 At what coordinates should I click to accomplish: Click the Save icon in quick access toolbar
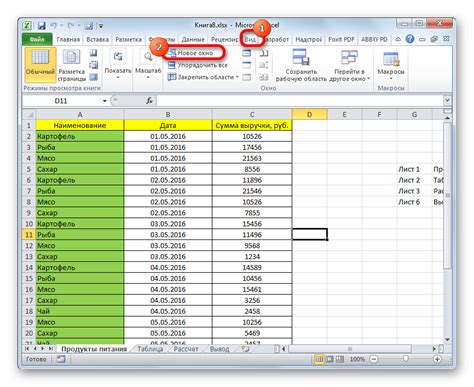click(41, 26)
